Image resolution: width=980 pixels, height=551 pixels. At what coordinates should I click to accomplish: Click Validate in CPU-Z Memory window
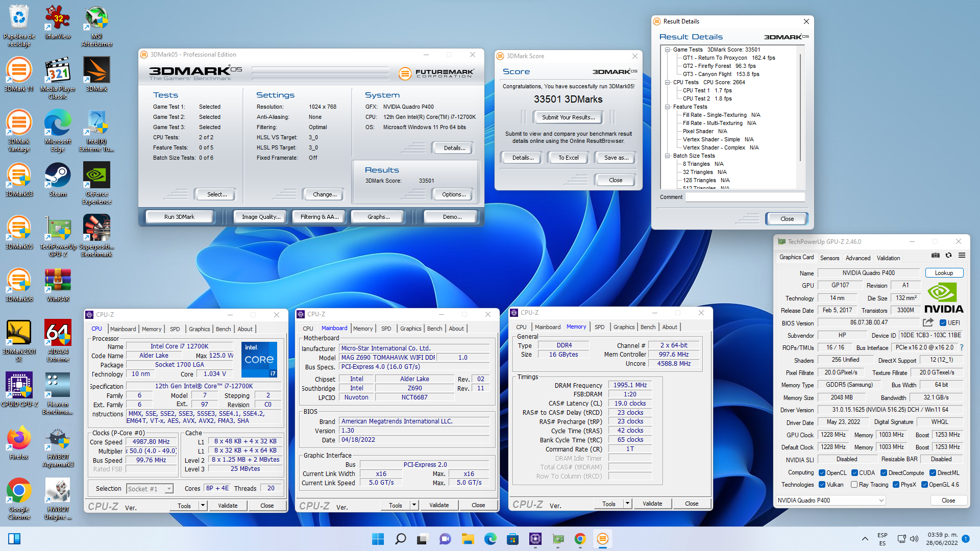click(x=652, y=504)
